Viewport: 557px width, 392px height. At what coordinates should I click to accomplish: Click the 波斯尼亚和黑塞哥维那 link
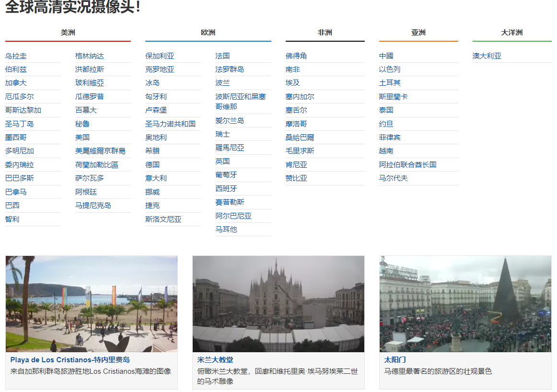click(x=240, y=101)
